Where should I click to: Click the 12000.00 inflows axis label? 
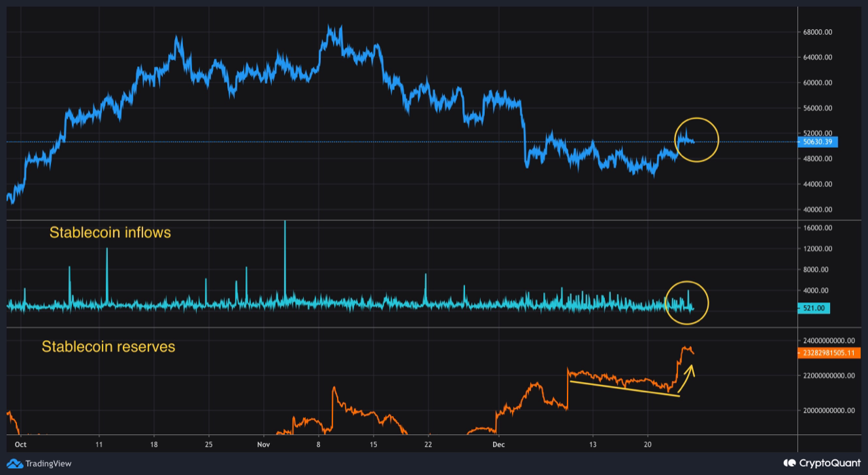point(818,249)
